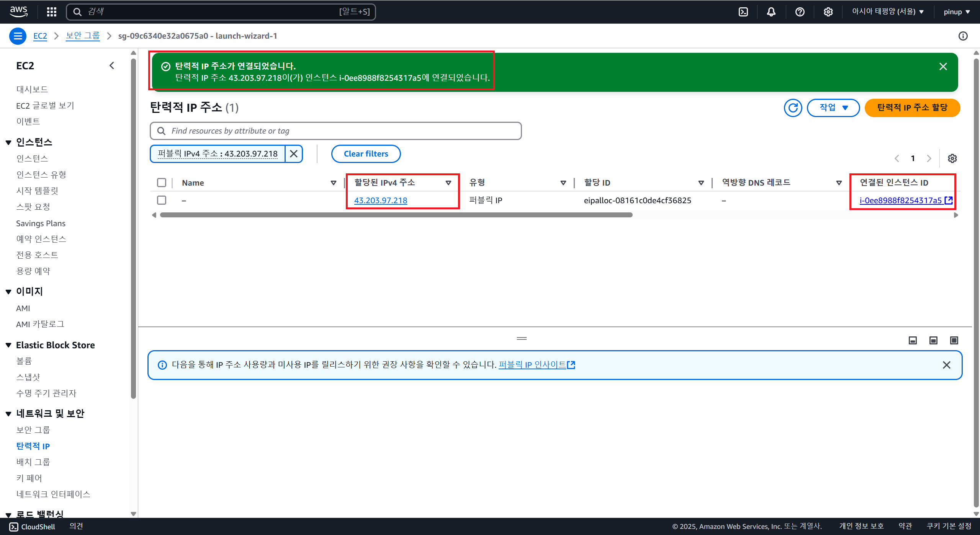Go to previous page of results

point(897,158)
